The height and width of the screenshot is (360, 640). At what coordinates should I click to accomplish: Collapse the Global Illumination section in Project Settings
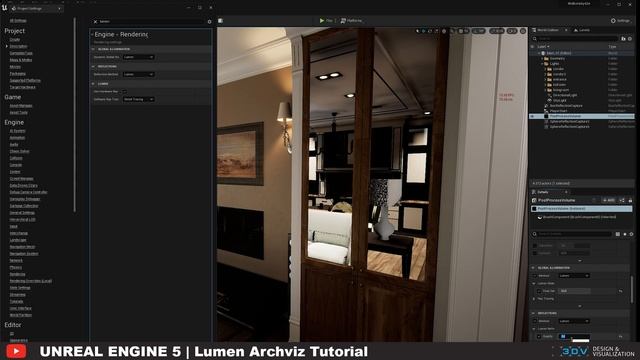93,49
